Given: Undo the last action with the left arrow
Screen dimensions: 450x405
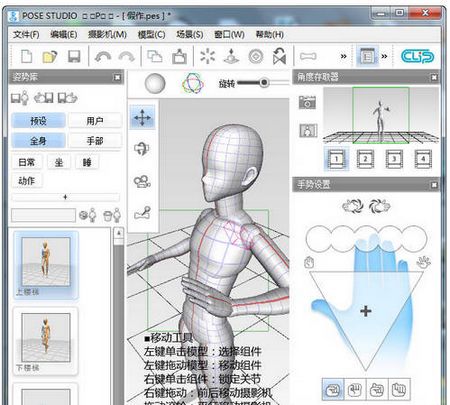Looking at the screenshot, I should 103,57.
